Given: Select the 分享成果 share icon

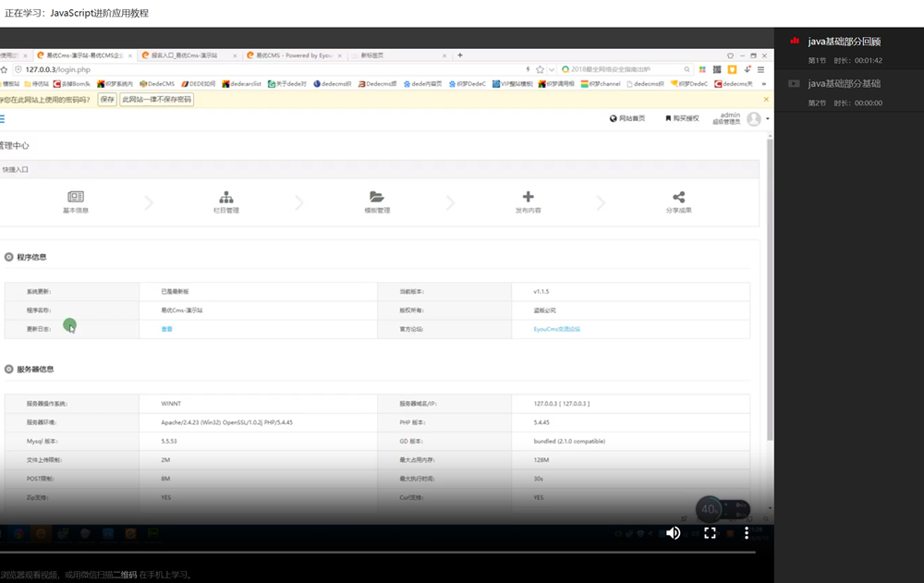Looking at the screenshot, I should tap(678, 198).
